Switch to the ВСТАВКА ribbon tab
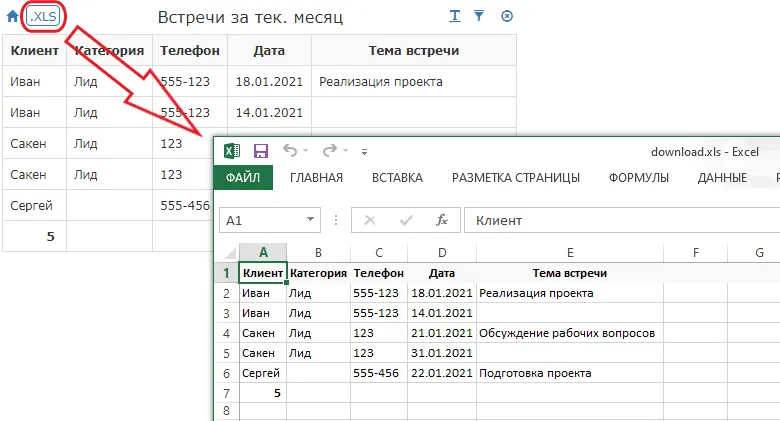 [x=397, y=178]
